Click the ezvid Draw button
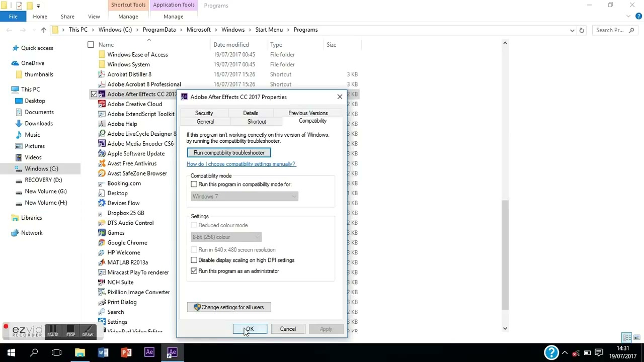This screenshot has height=362, width=644. click(x=88, y=331)
